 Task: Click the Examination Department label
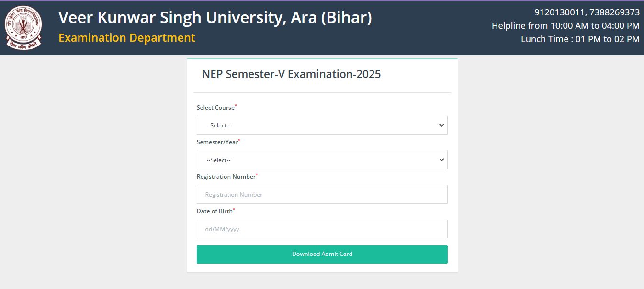pos(126,37)
